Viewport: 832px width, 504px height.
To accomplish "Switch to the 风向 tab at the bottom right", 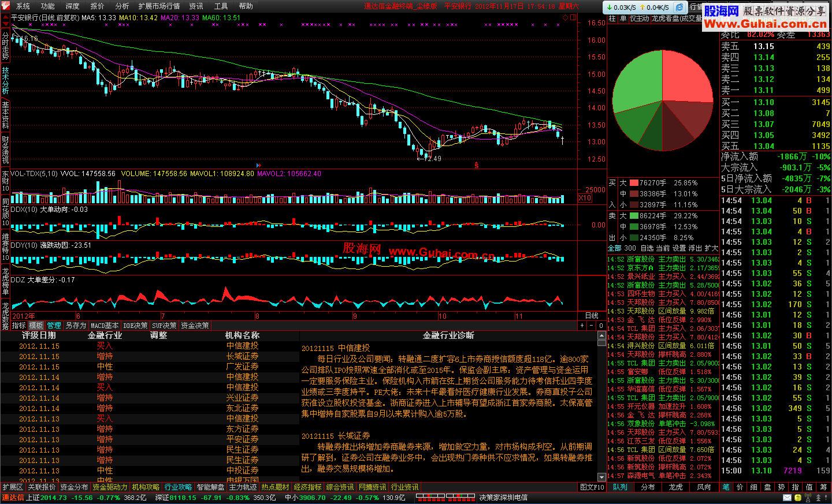I will coord(704,487).
